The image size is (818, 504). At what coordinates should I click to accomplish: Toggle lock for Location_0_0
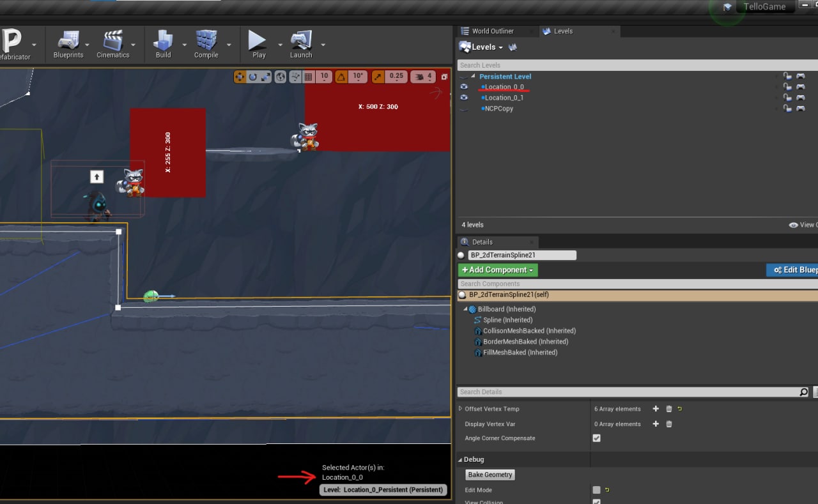[787, 87]
